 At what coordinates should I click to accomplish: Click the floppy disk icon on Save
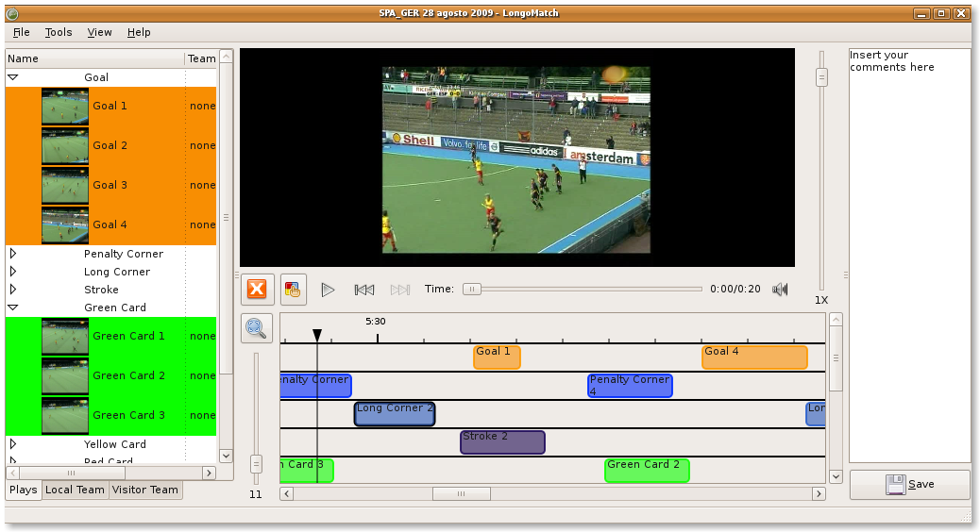point(895,485)
